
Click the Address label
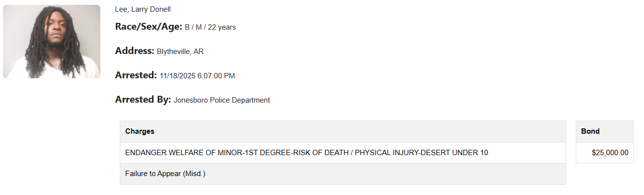pos(134,51)
